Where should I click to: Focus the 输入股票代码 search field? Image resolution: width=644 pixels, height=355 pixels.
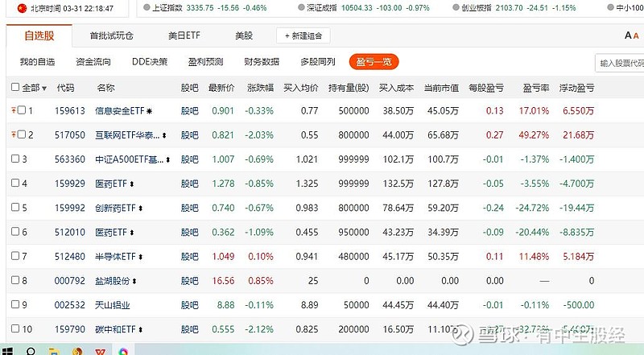619,63
